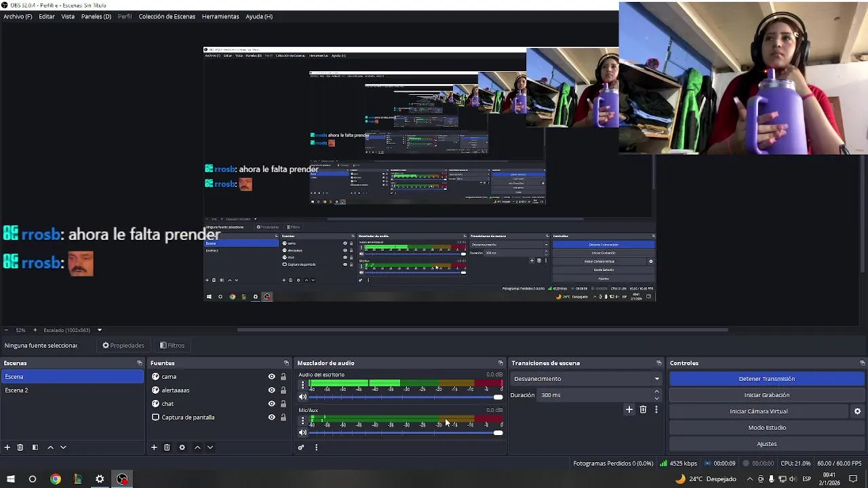Screen dimensions: 868x488
Task: Hide the cama source with the eye icon
Action: click(272, 377)
